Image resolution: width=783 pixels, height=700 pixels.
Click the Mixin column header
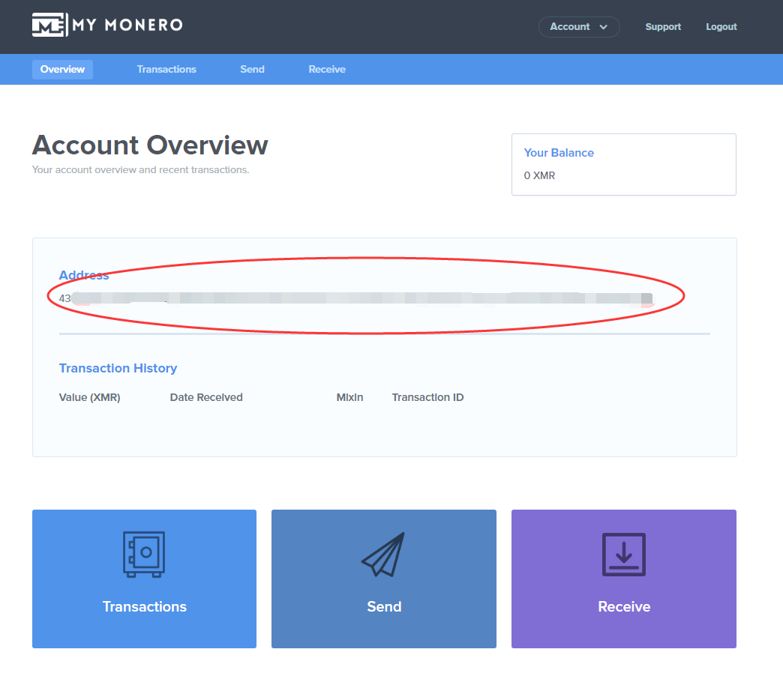coord(349,398)
